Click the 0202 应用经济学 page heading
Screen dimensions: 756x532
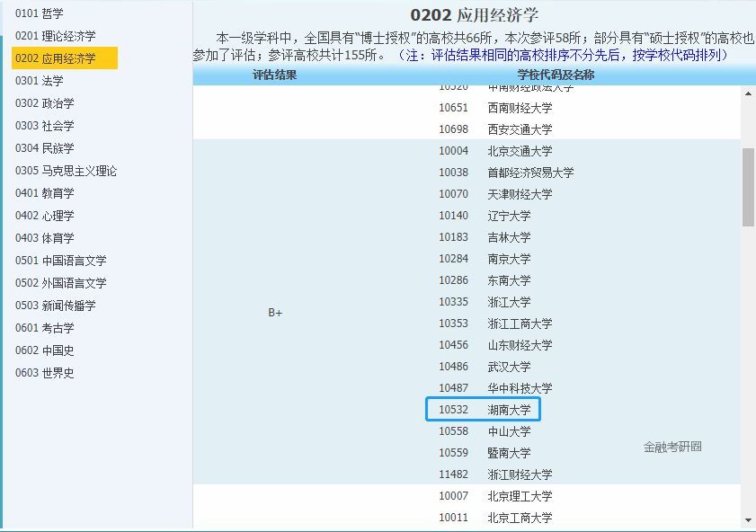coord(475,15)
